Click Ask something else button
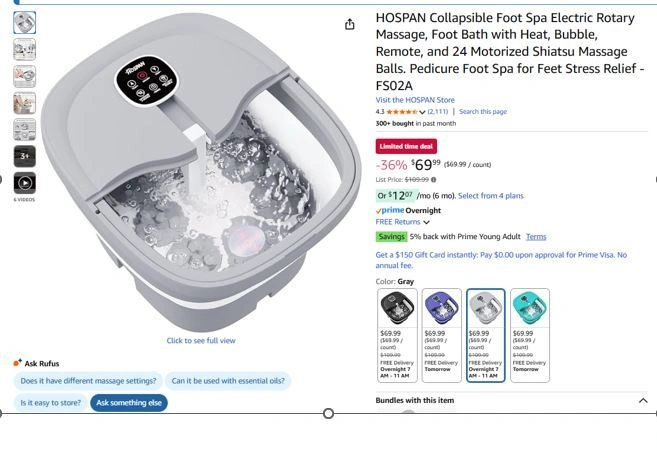 click(x=129, y=403)
